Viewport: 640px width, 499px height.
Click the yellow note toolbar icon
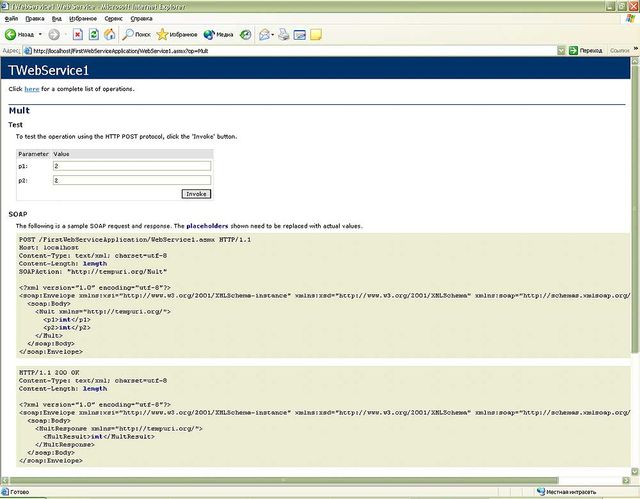tap(316, 35)
